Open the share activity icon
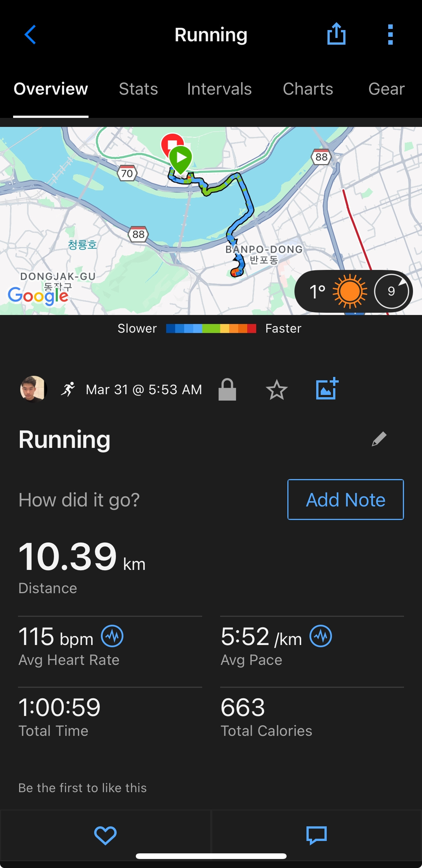This screenshot has height=868, width=422. click(336, 34)
